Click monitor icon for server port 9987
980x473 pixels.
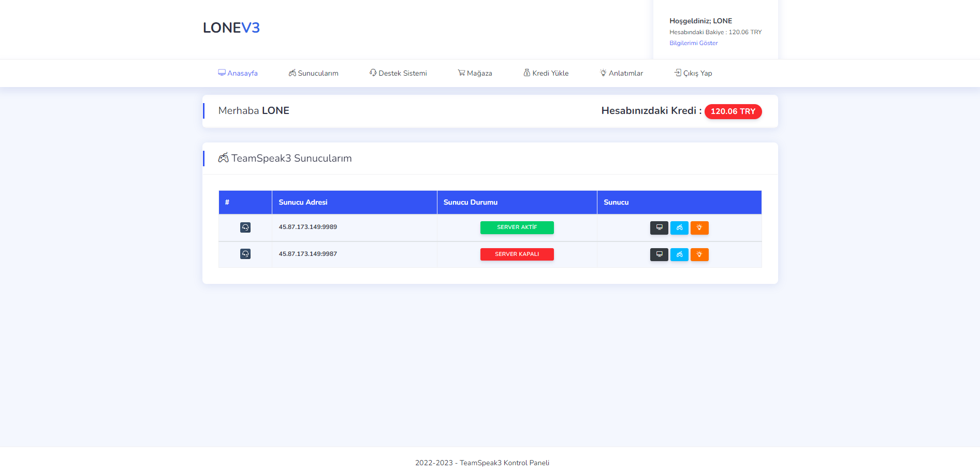coord(659,254)
